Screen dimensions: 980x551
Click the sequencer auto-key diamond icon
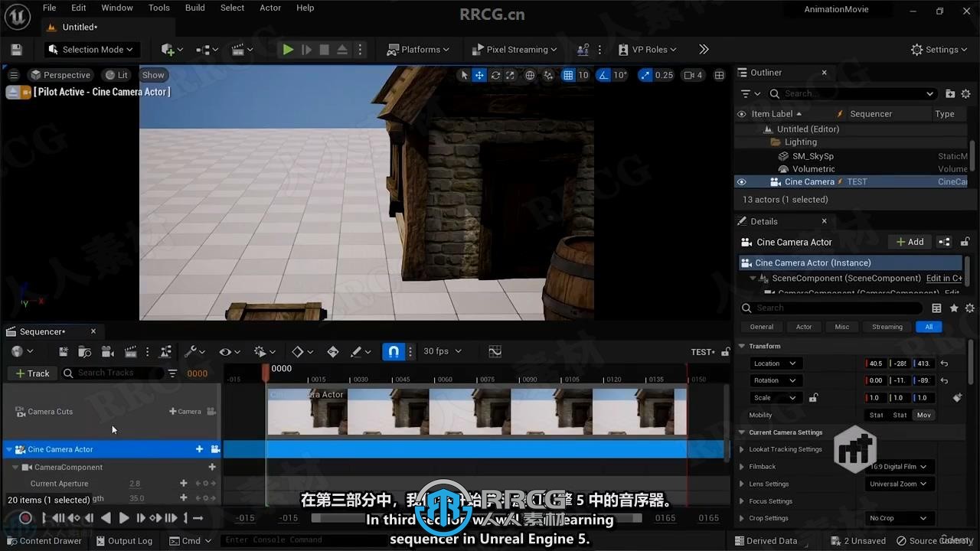(x=332, y=352)
